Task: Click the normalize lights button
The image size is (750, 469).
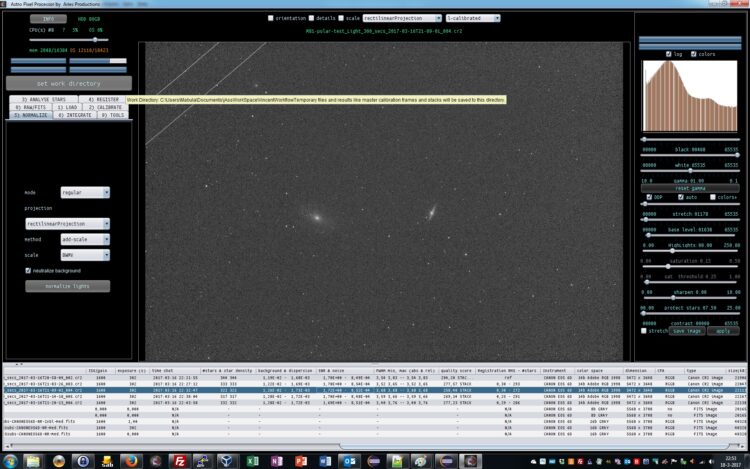Action: [x=67, y=286]
